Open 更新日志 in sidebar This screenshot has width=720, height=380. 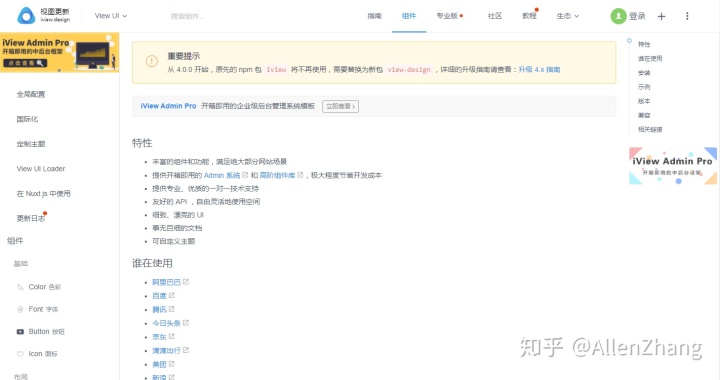click(x=31, y=218)
